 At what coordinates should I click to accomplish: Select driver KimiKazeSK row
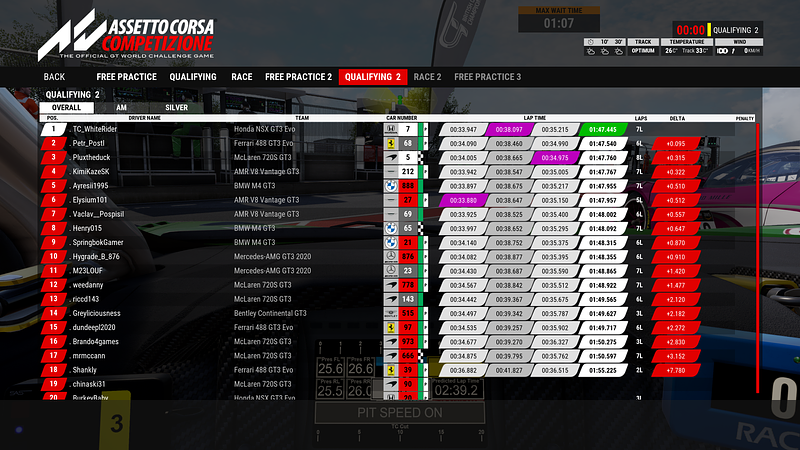click(387, 172)
